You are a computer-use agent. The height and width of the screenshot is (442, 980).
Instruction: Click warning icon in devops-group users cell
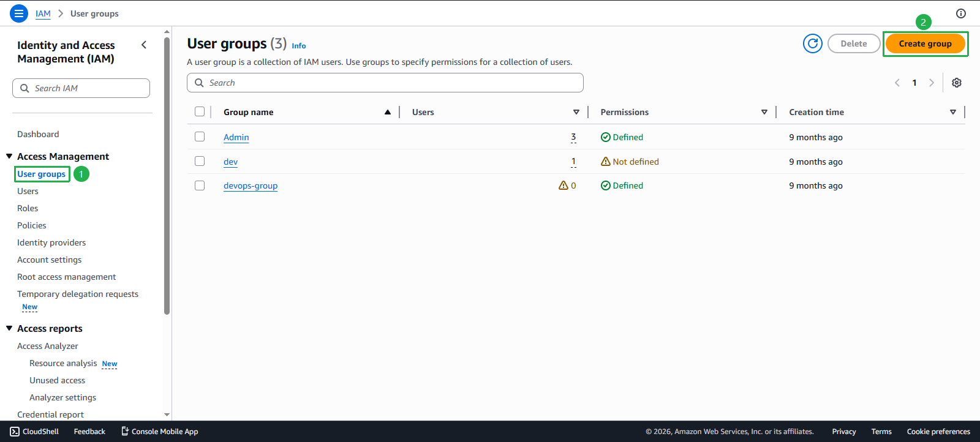(563, 185)
